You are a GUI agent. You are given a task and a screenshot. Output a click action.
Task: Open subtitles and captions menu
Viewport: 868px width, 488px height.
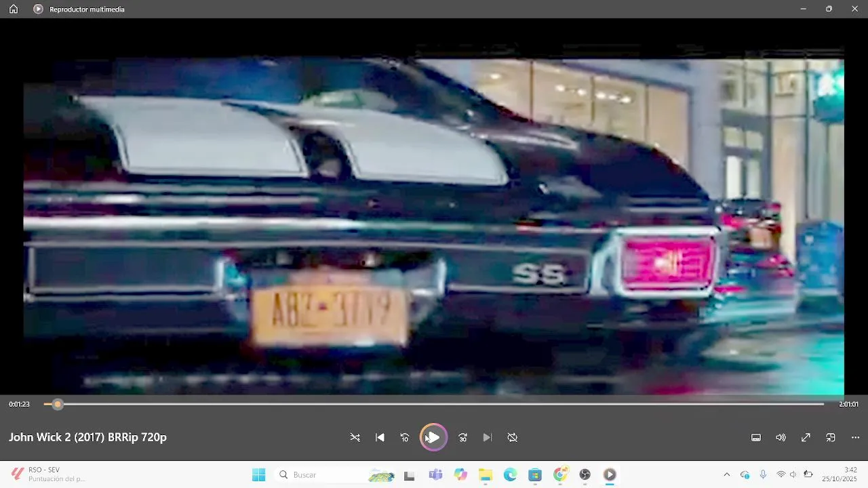pos(756,438)
